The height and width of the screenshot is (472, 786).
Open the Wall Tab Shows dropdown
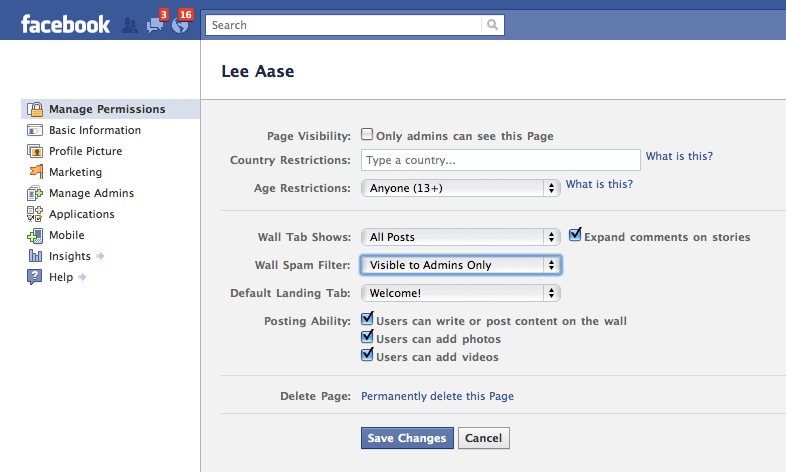460,237
